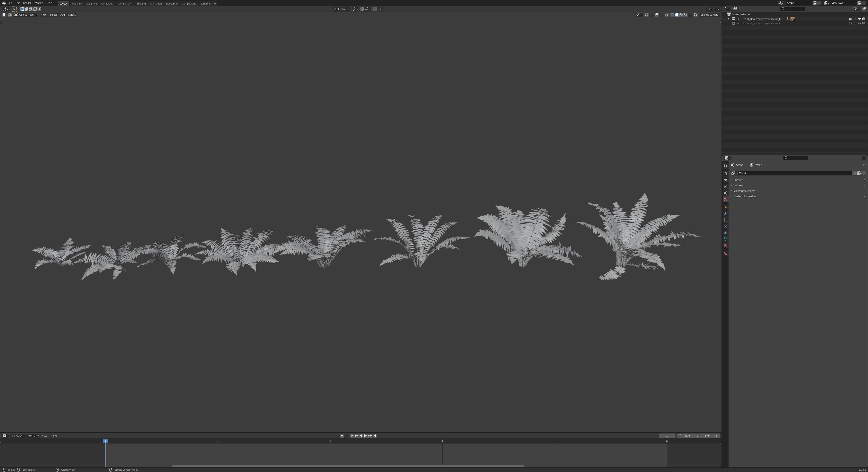Open the Physics properties tab
This screenshot has width=868, height=472.
point(725,226)
